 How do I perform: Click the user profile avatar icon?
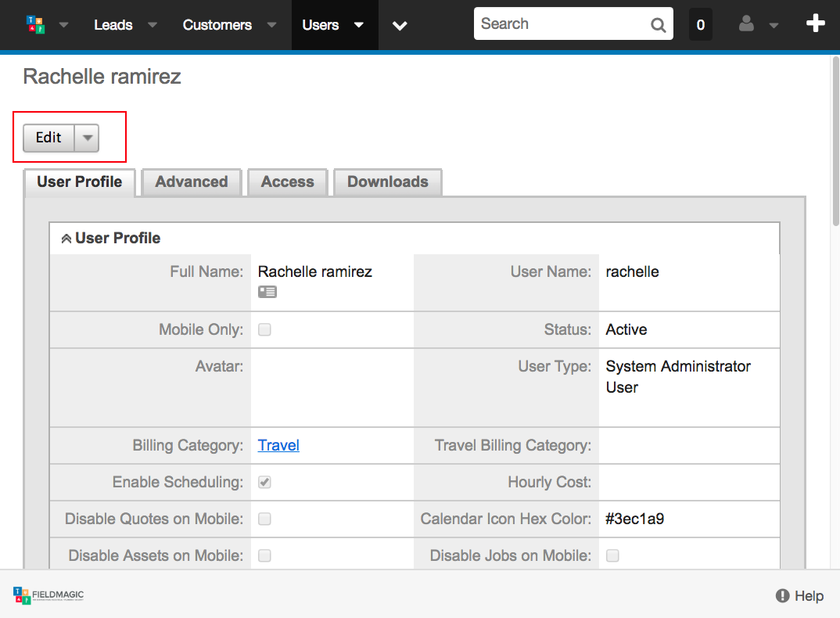click(746, 23)
